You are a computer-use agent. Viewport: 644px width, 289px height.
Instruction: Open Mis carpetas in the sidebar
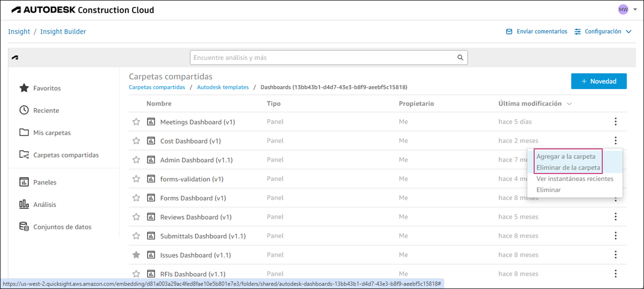tap(52, 133)
